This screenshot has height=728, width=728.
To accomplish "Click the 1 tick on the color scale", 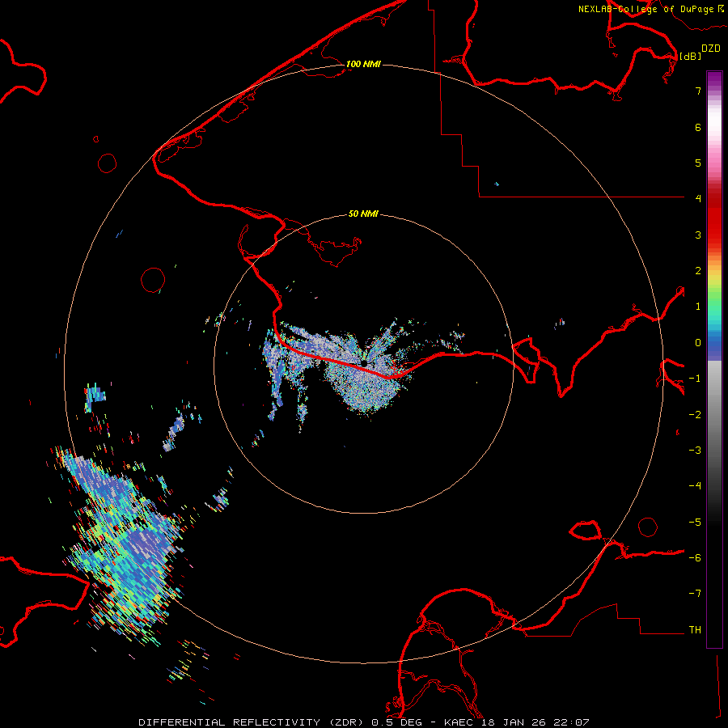I will coord(698,307).
